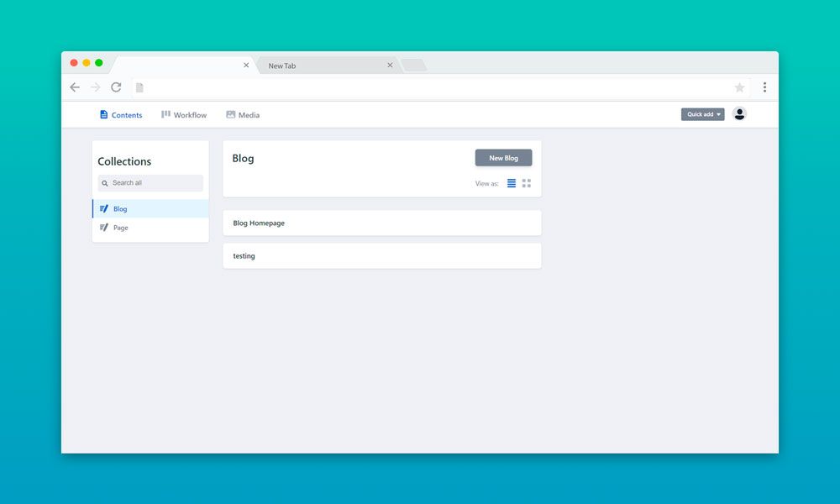Focus the Search all field
840x504 pixels.
point(150,183)
